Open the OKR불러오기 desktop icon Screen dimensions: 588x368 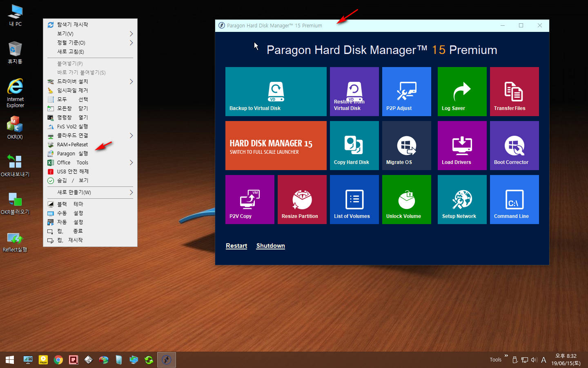[x=15, y=203]
